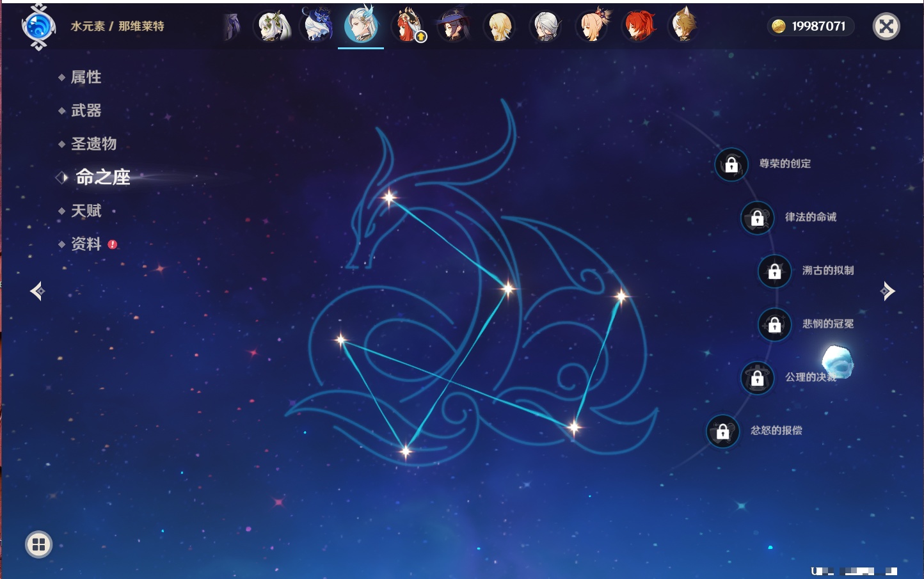Switch to the red-haired Diluc avatar
This screenshot has height=579, width=924.
639,26
